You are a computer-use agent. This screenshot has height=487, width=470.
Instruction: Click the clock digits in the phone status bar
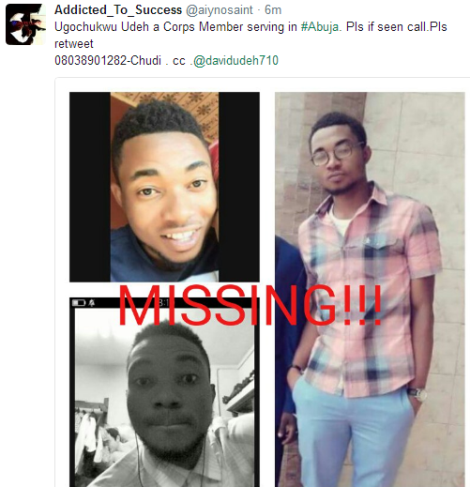[x=164, y=303]
